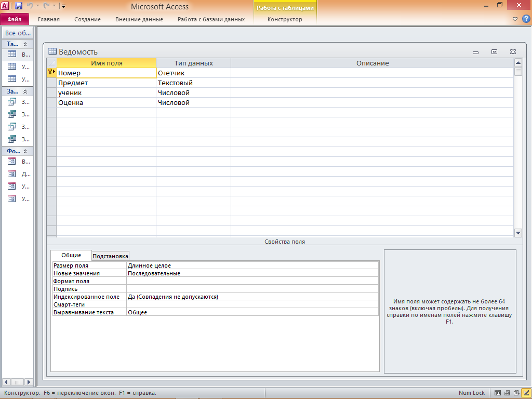This screenshot has height=399, width=532.
Task: Click the design grid scroll up arrow
Action: coord(518,63)
